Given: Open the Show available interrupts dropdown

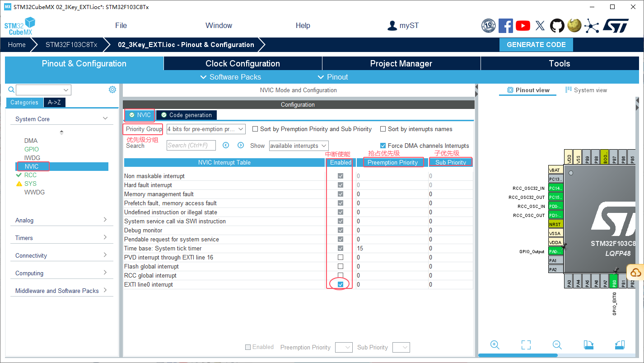Looking at the screenshot, I should [299, 146].
